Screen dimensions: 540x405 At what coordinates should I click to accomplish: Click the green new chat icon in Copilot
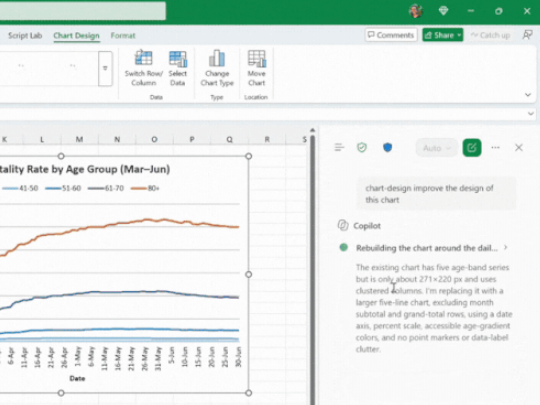471,148
